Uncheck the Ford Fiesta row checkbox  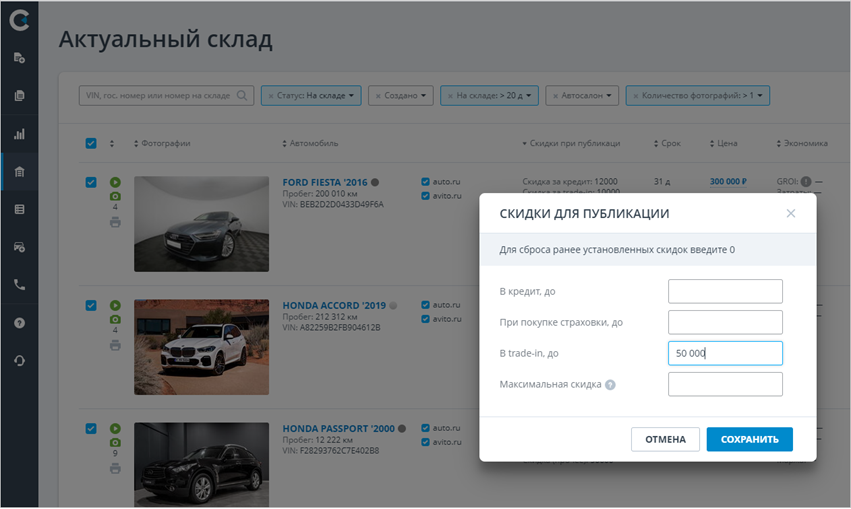pyautogui.click(x=91, y=182)
